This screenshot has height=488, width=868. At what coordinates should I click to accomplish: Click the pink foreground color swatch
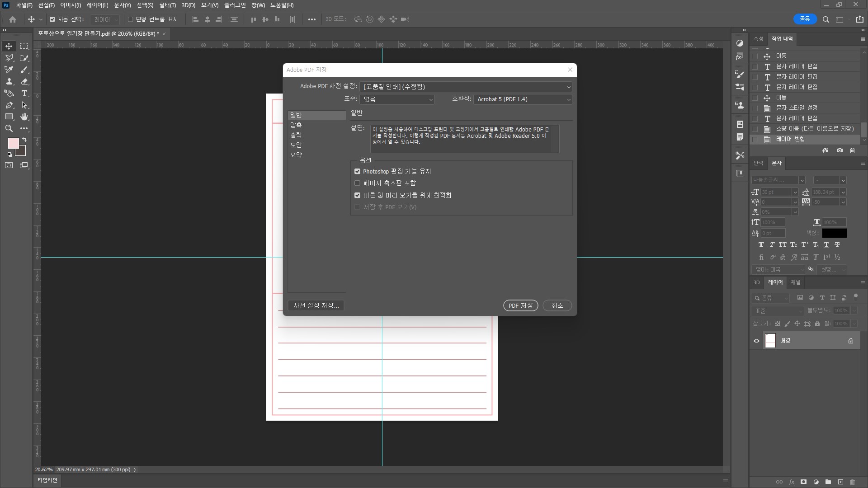13,143
